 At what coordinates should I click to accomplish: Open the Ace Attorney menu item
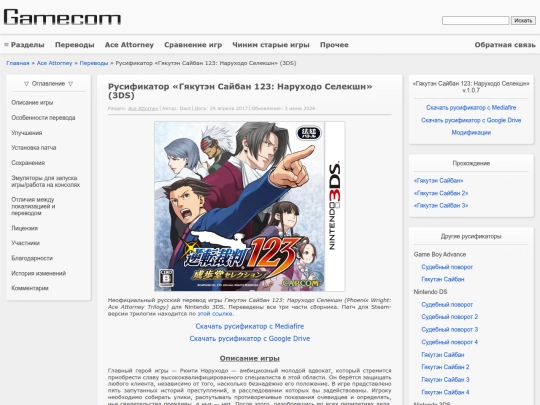pyautogui.click(x=129, y=45)
